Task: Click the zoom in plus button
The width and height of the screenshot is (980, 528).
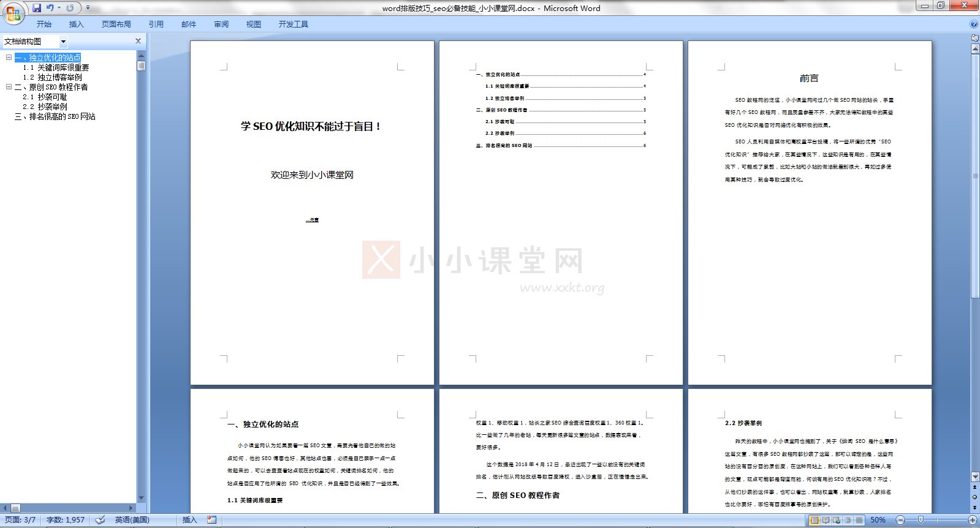Action: click(972, 520)
